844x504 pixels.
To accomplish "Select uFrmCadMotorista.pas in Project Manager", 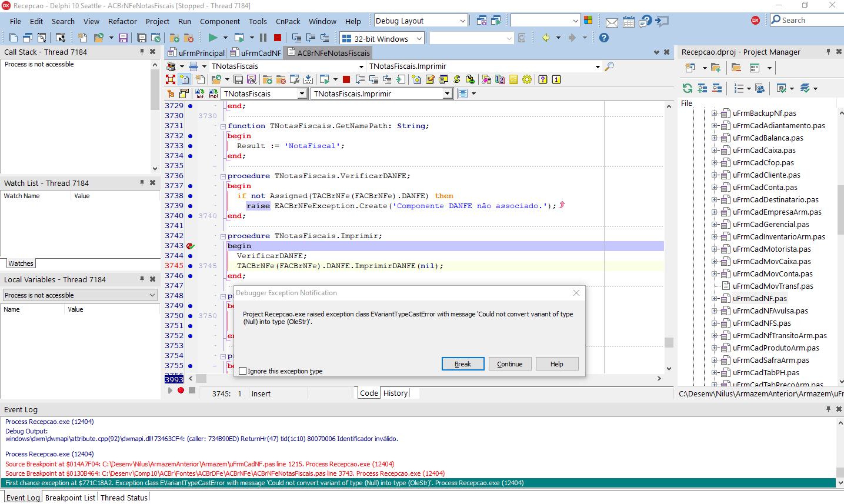I will click(x=772, y=249).
